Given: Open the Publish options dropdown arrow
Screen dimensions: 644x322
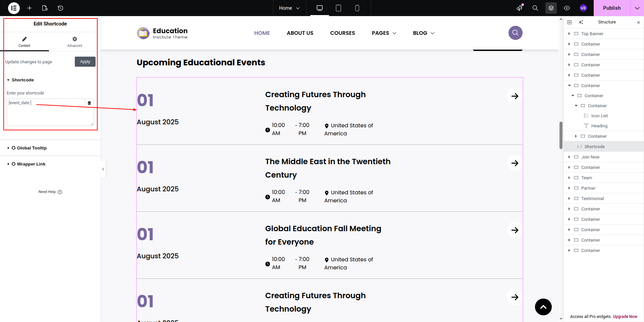Looking at the screenshot, I should pyautogui.click(x=637, y=8).
